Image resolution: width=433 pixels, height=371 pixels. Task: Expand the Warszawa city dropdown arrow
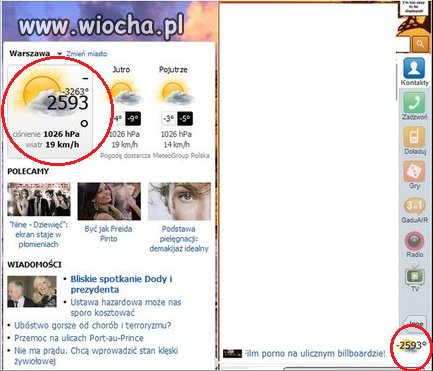coord(59,54)
